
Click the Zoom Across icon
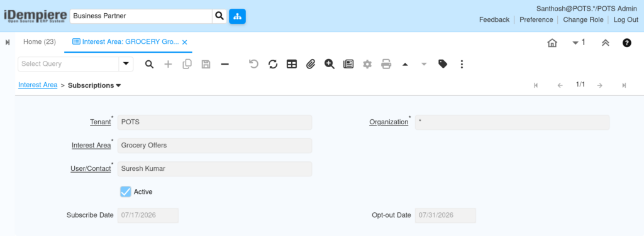point(330,64)
